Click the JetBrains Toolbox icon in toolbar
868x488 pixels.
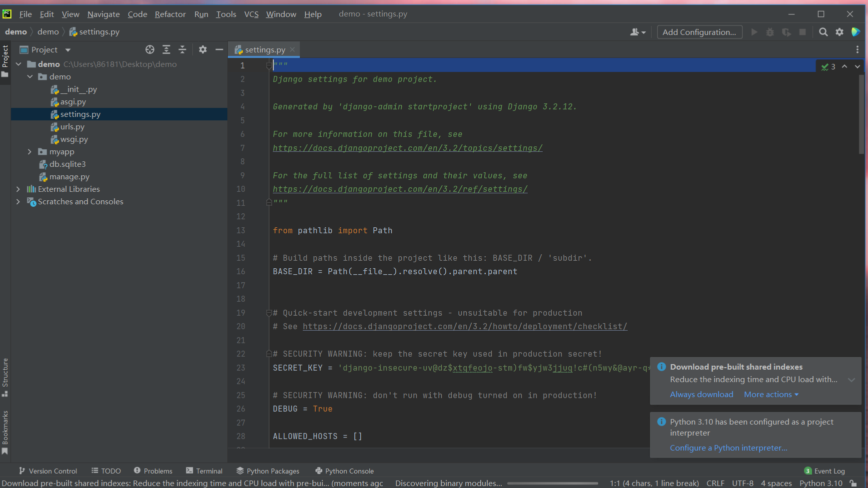(856, 32)
